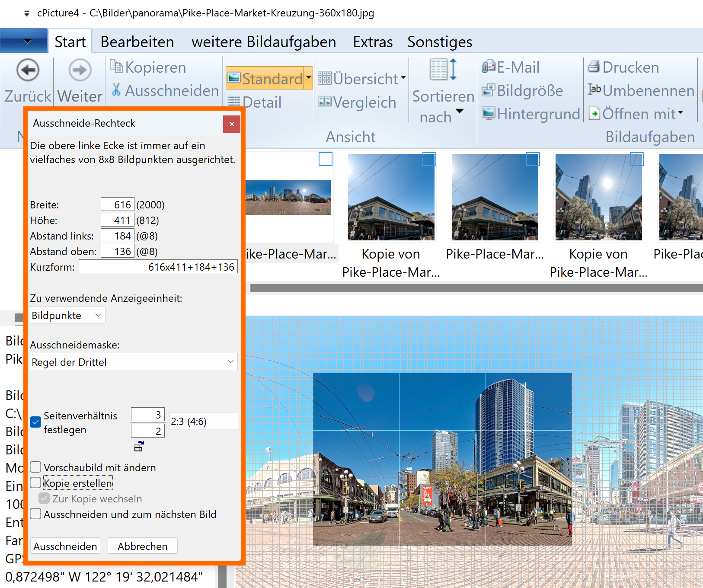Enable Vorschaubild mit ändern checkbox
This screenshot has height=588, width=703.
tap(36, 467)
